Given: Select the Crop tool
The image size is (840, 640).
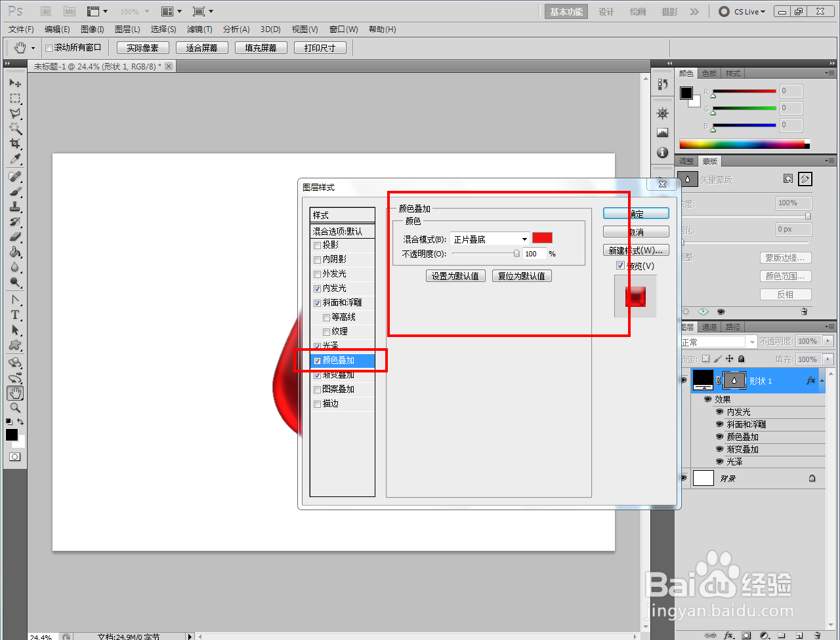Looking at the screenshot, I should [15, 144].
